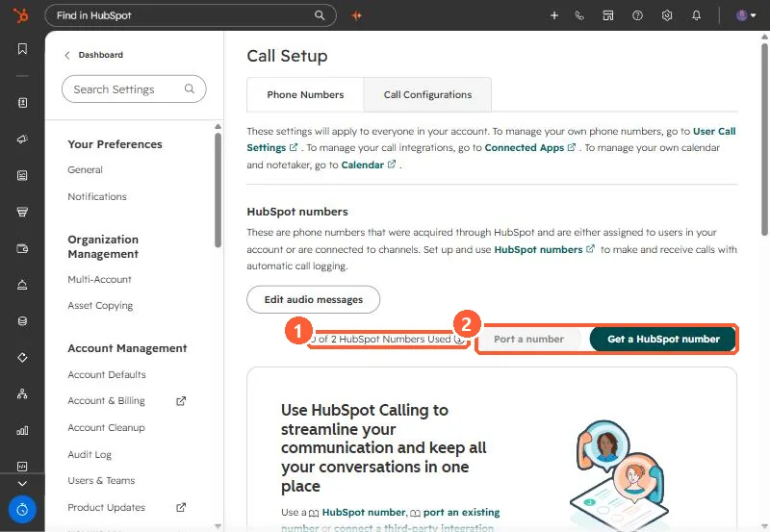Viewport: 770px width, 532px height.
Task: Click the magnifier in Search Settings
Action: pyautogui.click(x=189, y=89)
